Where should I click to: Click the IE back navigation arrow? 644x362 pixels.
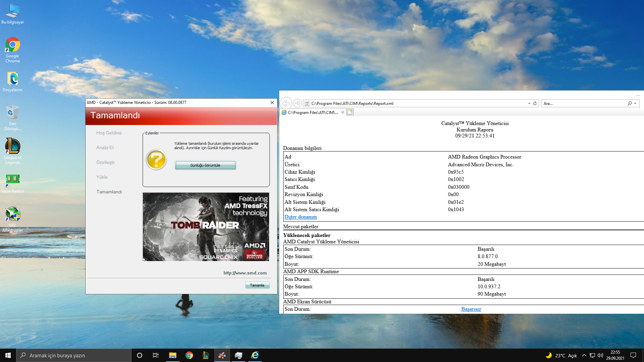click(x=286, y=103)
